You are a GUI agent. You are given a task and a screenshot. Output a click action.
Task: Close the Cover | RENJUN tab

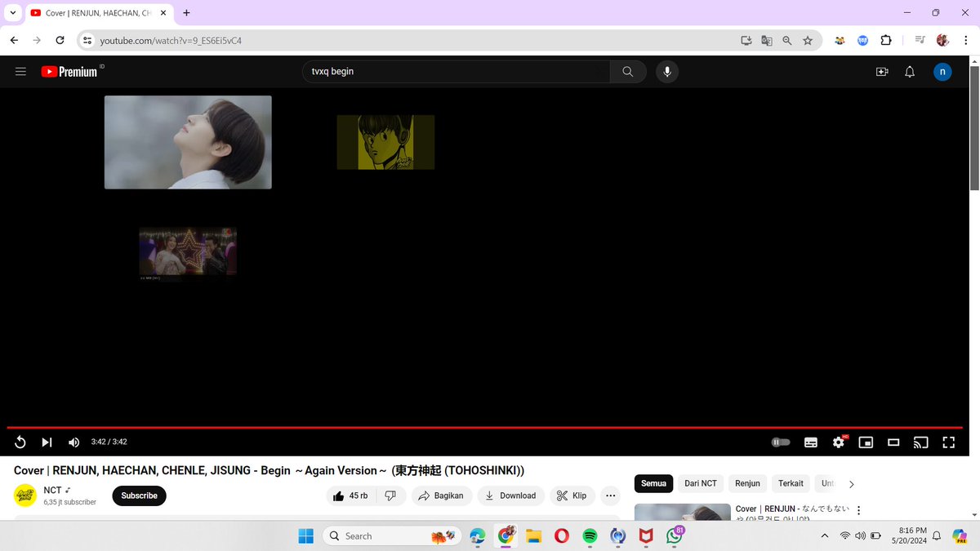164,13
